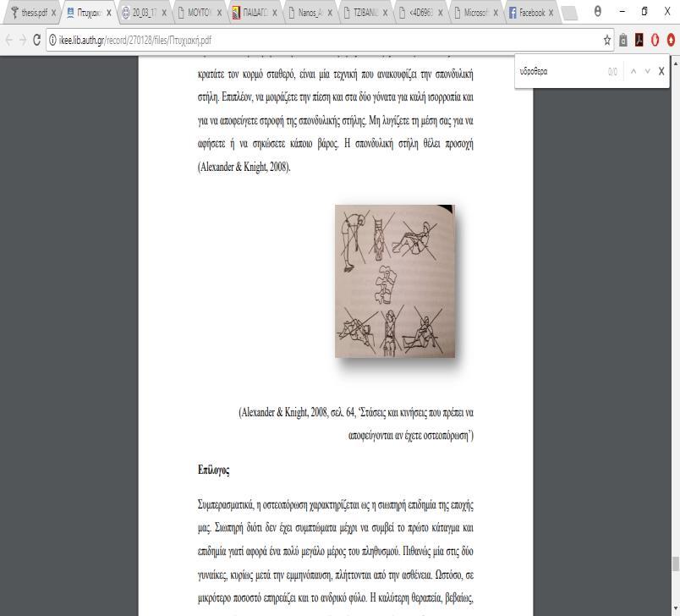The height and width of the screenshot is (616, 680).
Task: Close the find bar
Action: click(x=661, y=72)
